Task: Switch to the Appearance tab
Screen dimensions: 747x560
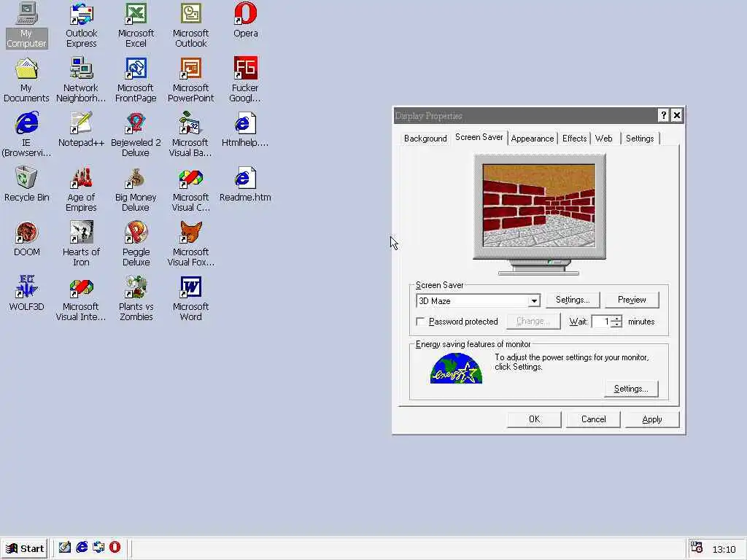Action: pos(532,139)
